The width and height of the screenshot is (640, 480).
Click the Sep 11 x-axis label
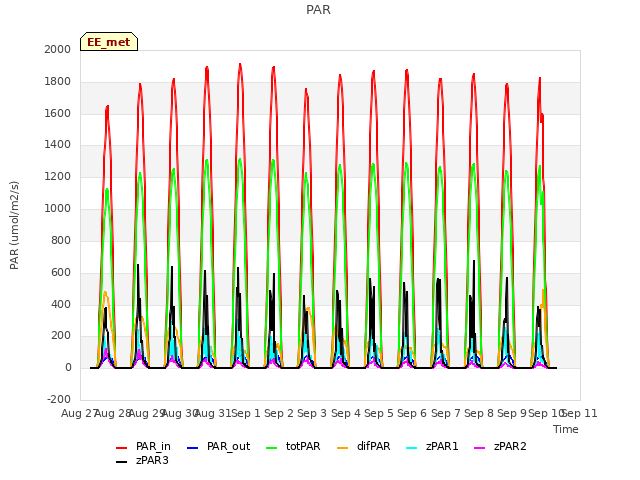tap(580, 413)
